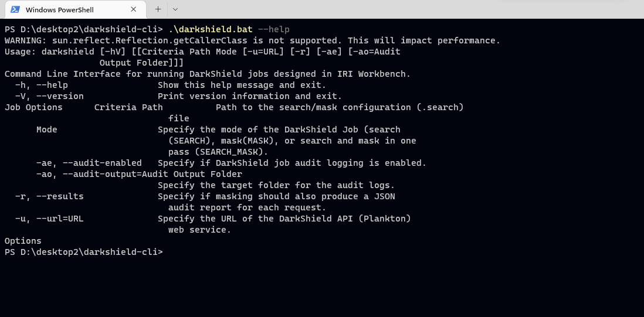Select the Windows PowerShell tab title
Image resolution: width=644 pixels, height=317 pixels.
coord(60,9)
